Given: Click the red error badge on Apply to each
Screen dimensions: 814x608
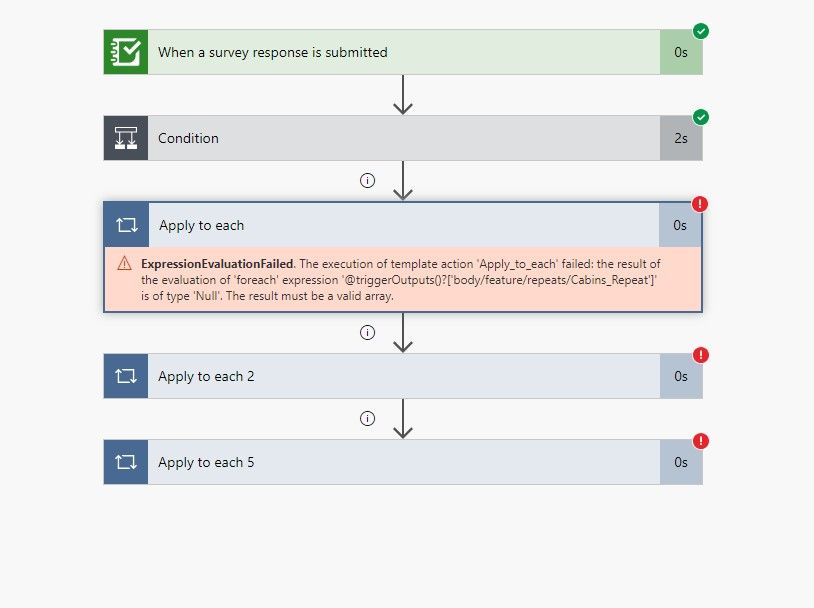Looking at the screenshot, I should 700,204.
